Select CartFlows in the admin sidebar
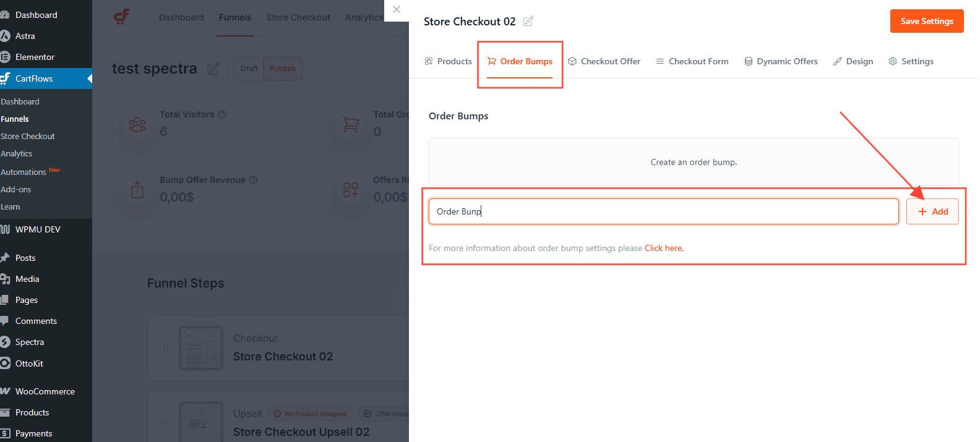Viewport: 980px width, 442px height. coord(46,79)
